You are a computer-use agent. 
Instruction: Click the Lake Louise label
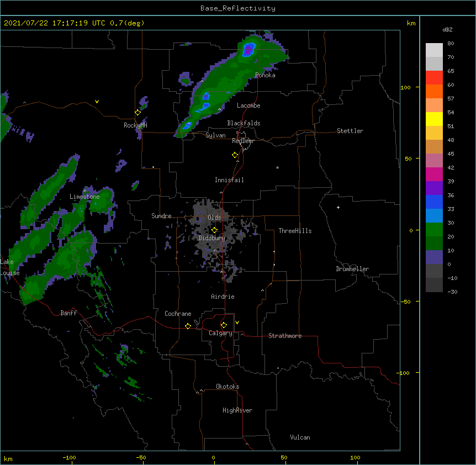(10, 267)
